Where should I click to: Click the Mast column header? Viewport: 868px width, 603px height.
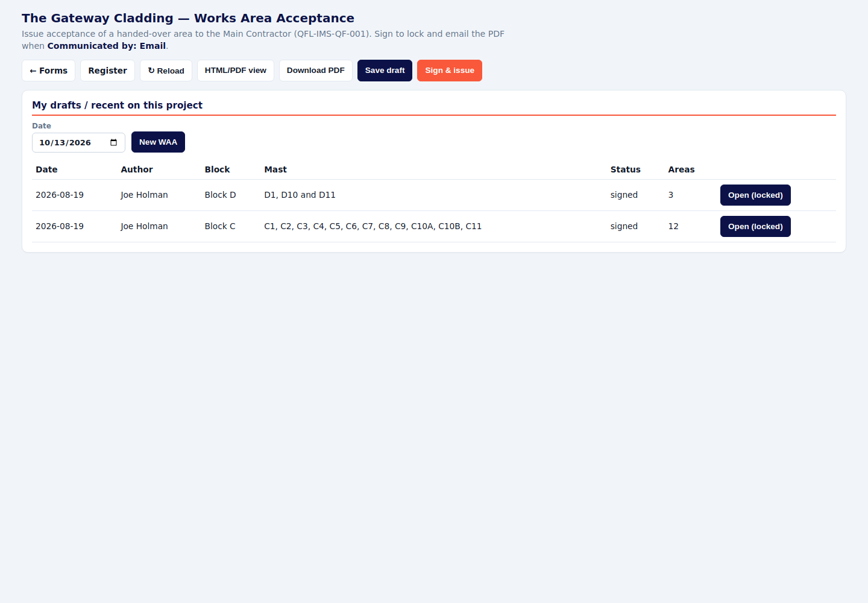pos(275,169)
